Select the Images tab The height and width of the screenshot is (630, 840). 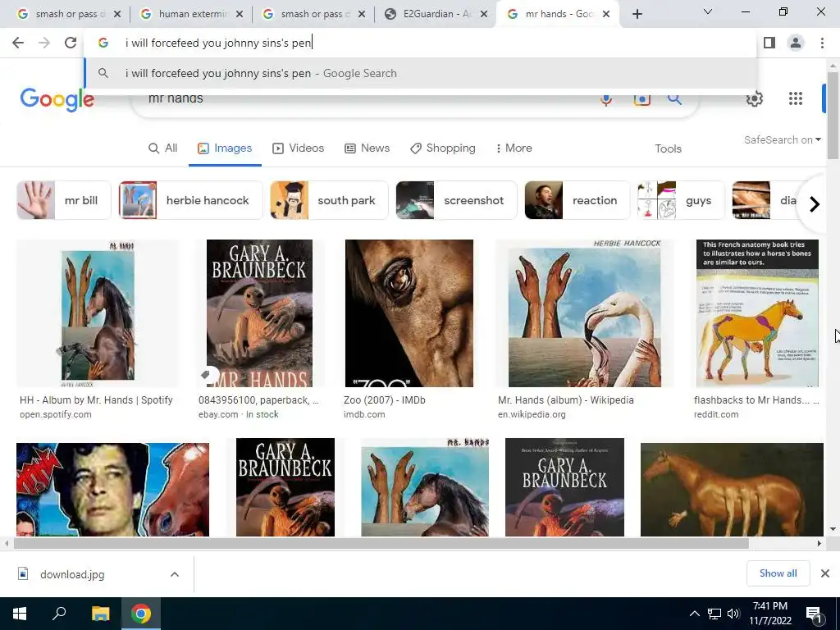[225, 148]
